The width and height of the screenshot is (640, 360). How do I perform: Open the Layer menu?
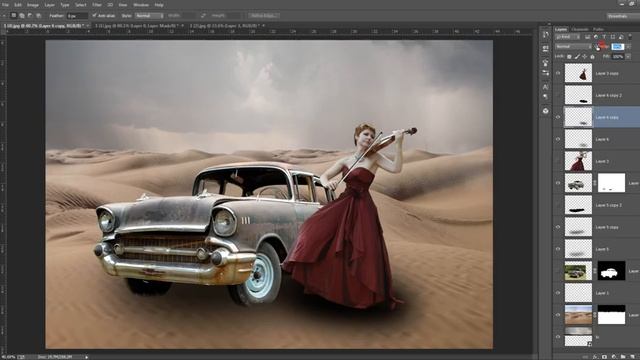[49, 5]
